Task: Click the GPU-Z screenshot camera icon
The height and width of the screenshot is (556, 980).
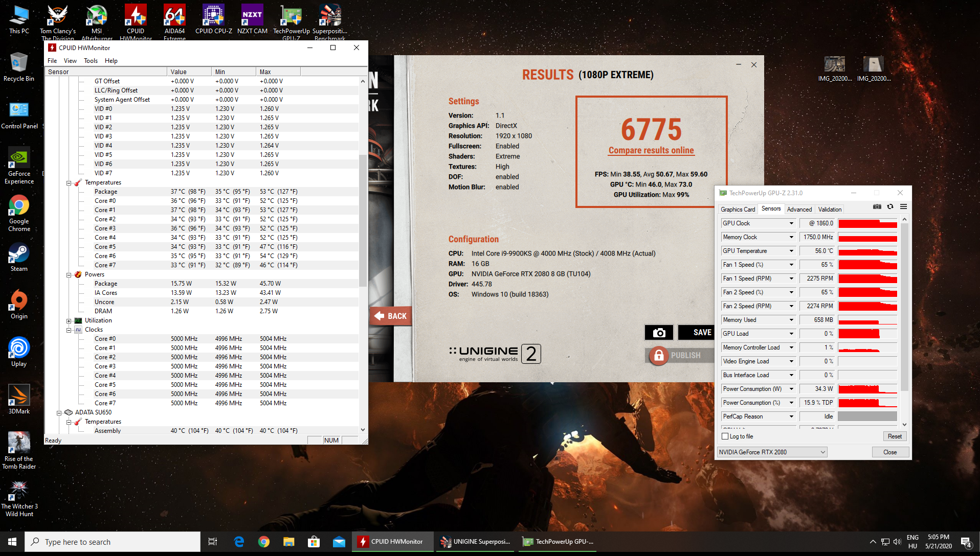Action: point(877,206)
